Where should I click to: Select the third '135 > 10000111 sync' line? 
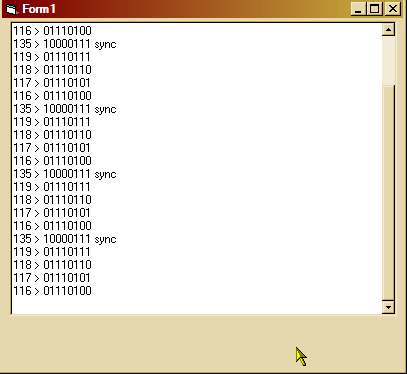65,174
